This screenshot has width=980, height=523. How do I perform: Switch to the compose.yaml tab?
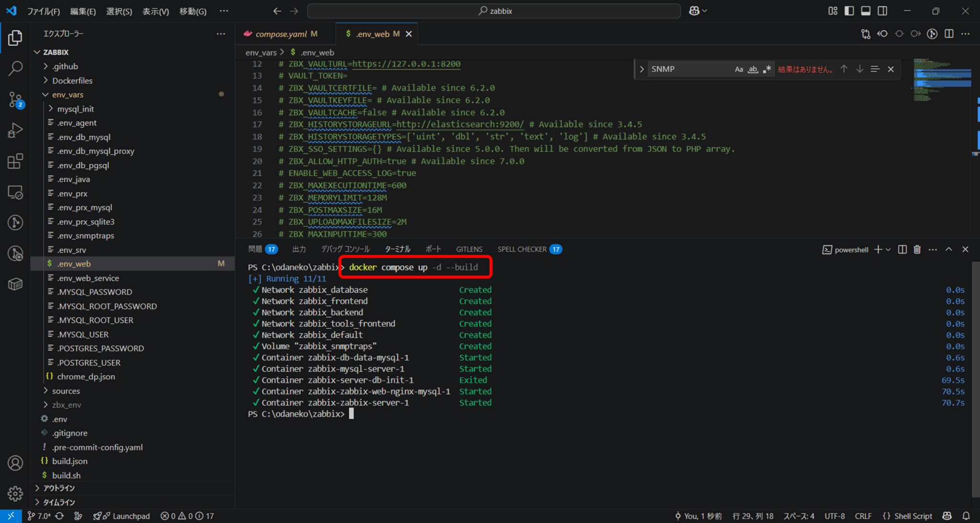[x=282, y=33]
